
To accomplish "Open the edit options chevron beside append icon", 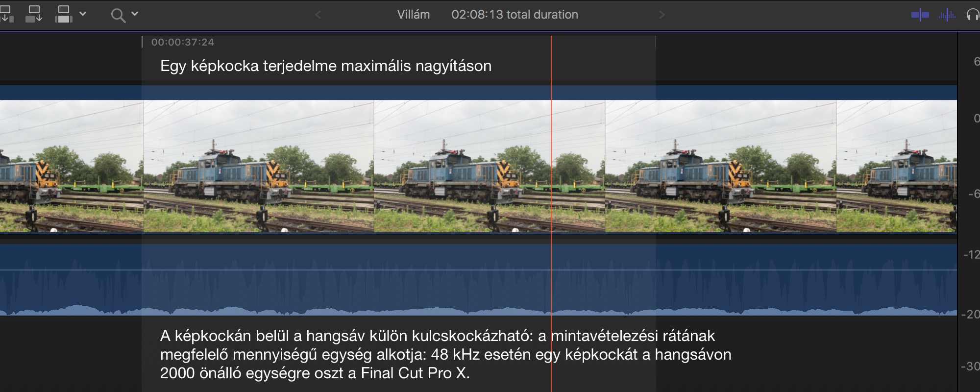I will click(x=83, y=14).
